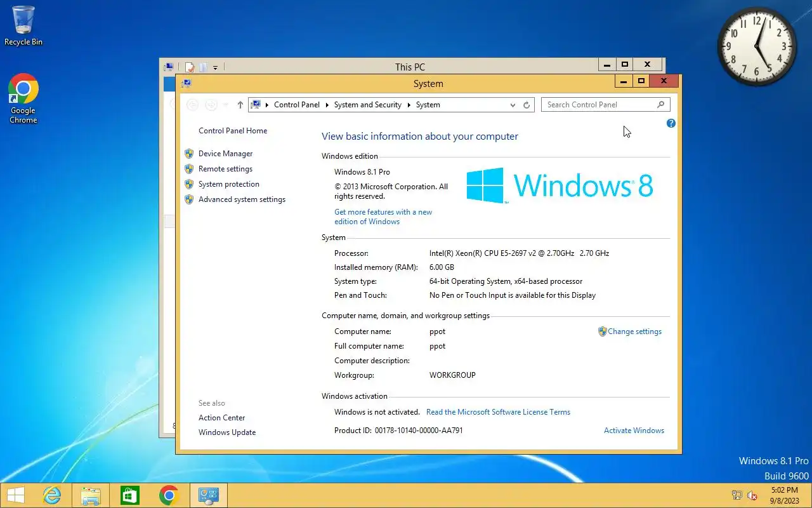Click the This PC window title bar
Viewport: 812px width, 508px height.
tap(410, 67)
